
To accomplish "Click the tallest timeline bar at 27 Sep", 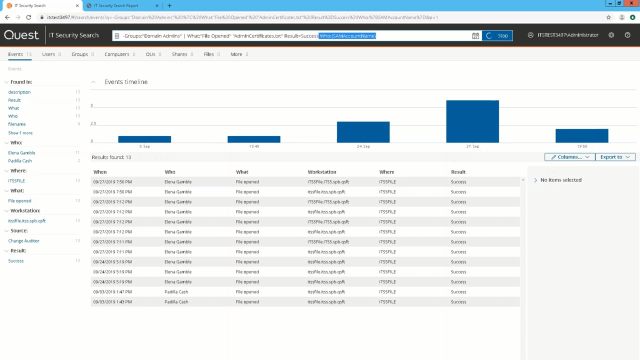I will point(472,121).
